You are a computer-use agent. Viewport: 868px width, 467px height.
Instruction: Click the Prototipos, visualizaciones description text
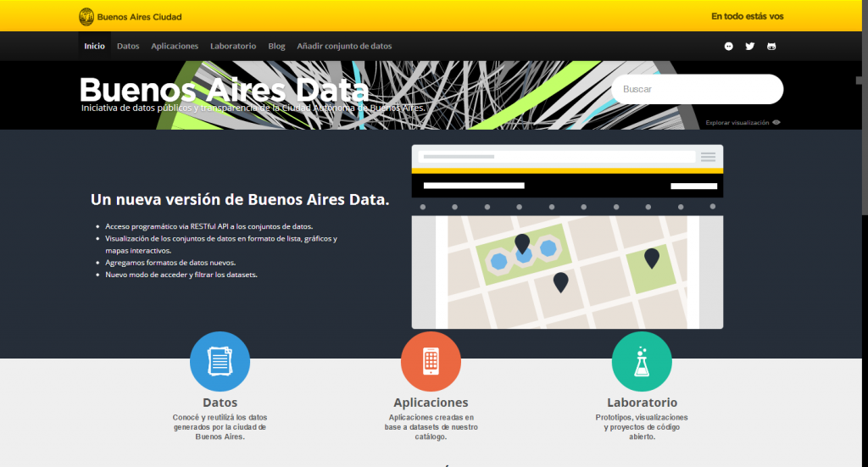click(x=642, y=427)
